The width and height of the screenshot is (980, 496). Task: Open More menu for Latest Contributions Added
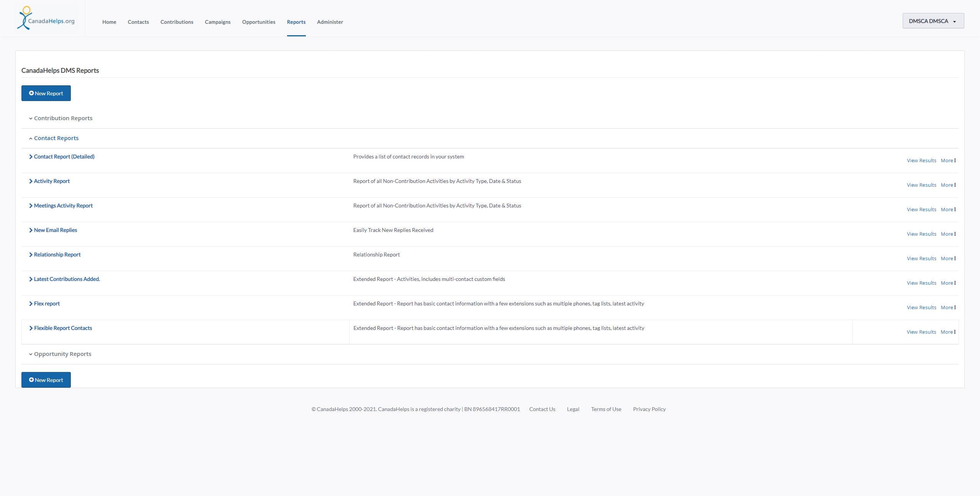[948, 283]
